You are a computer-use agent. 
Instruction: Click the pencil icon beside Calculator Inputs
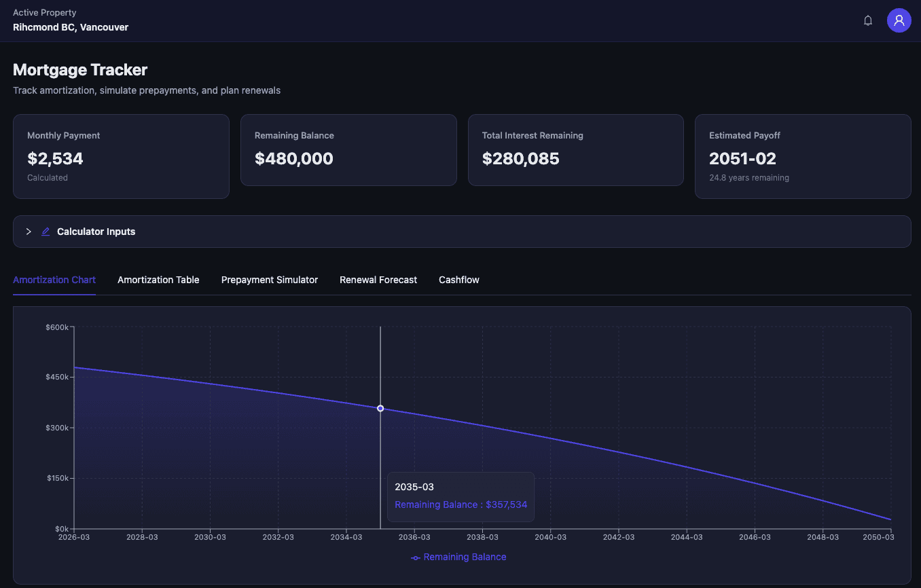point(46,232)
